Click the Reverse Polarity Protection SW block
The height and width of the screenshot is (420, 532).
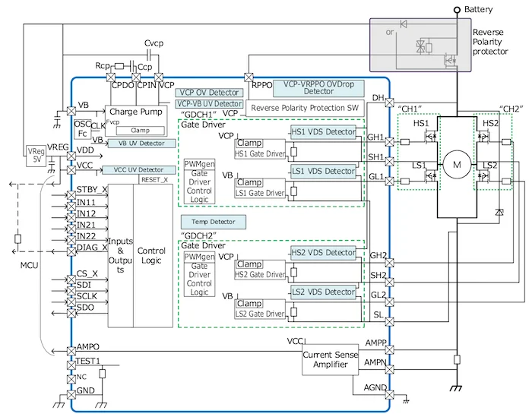[x=303, y=109]
